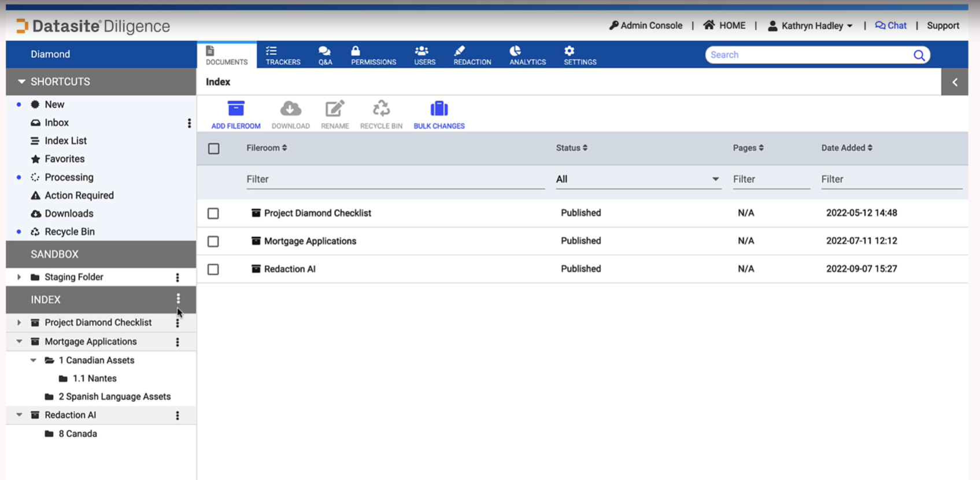This screenshot has height=480, width=980.
Task: Check Project Diamond Checklist row checkbox
Action: pos(213,213)
